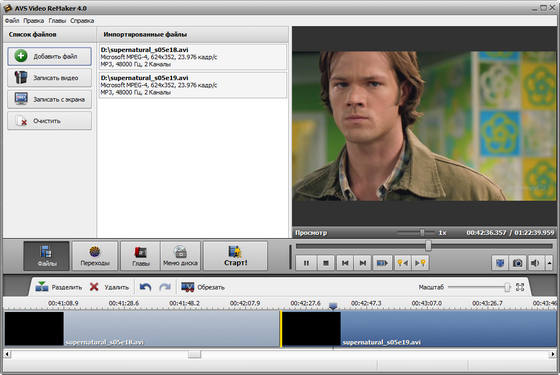Undo the last action using the arrow icon
The width and height of the screenshot is (560, 375).
click(145, 287)
